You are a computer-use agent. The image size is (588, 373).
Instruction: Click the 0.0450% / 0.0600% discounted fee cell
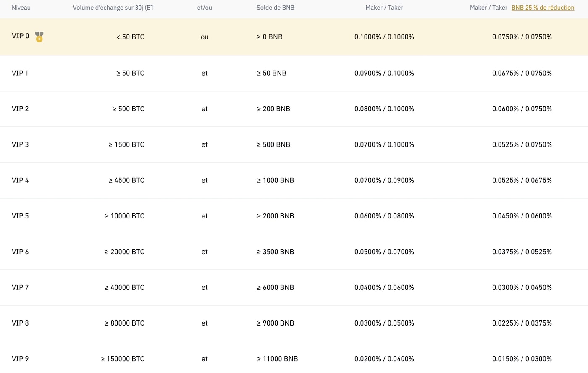click(522, 216)
